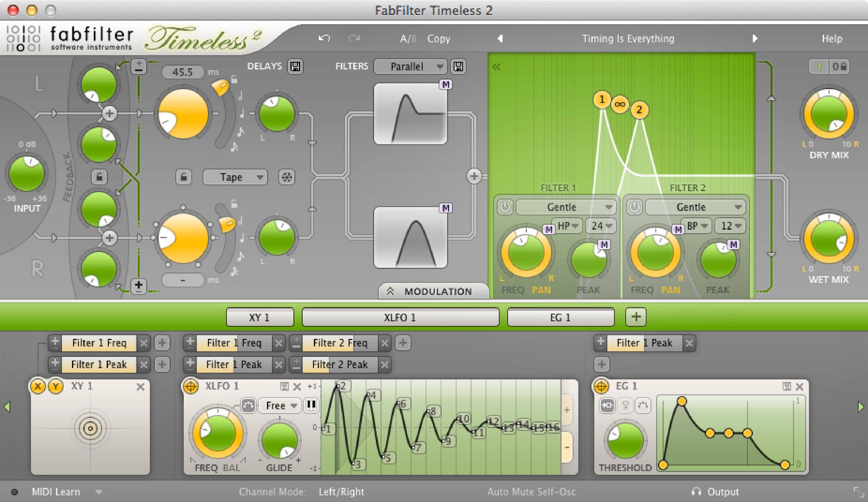The image size is (868, 502).
Task: Click the XLFO 1 pause button
Action: click(311, 405)
